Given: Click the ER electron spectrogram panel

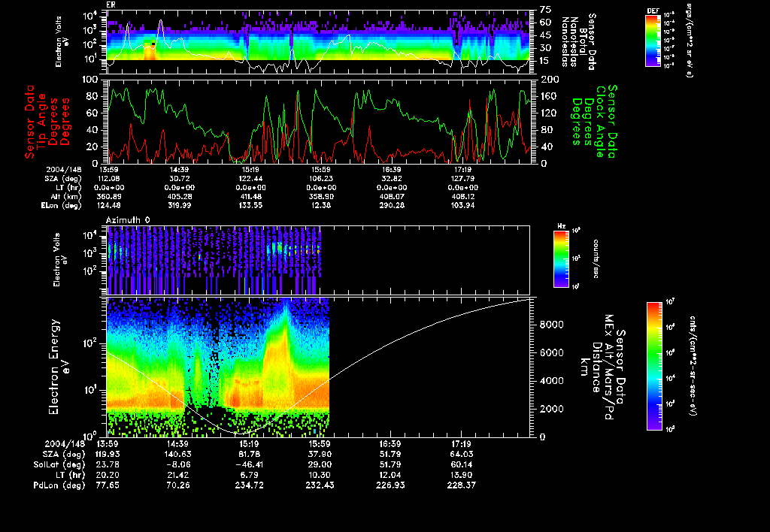Looking at the screenshot, I should tap(318, 42).
